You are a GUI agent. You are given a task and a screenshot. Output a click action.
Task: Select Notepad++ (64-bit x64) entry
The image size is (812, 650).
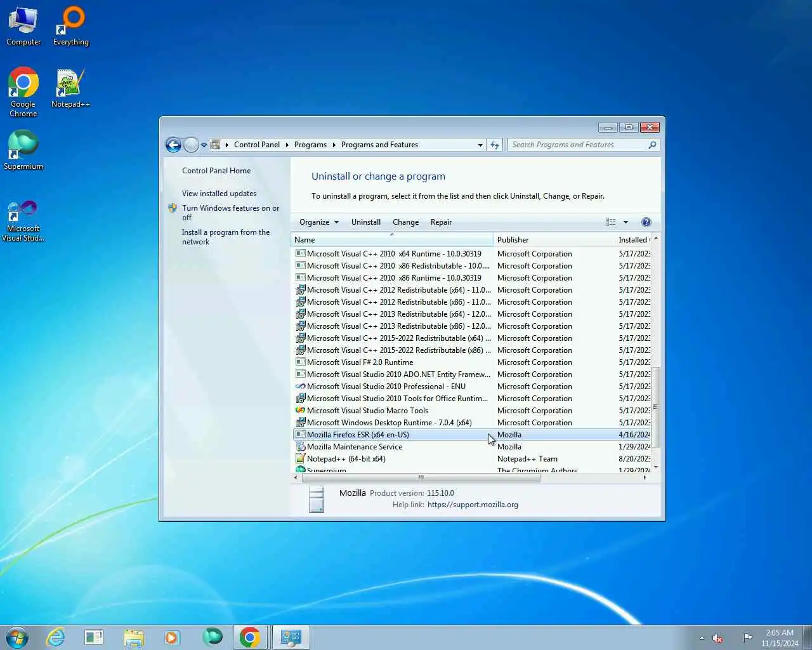[x=472, y=459]
